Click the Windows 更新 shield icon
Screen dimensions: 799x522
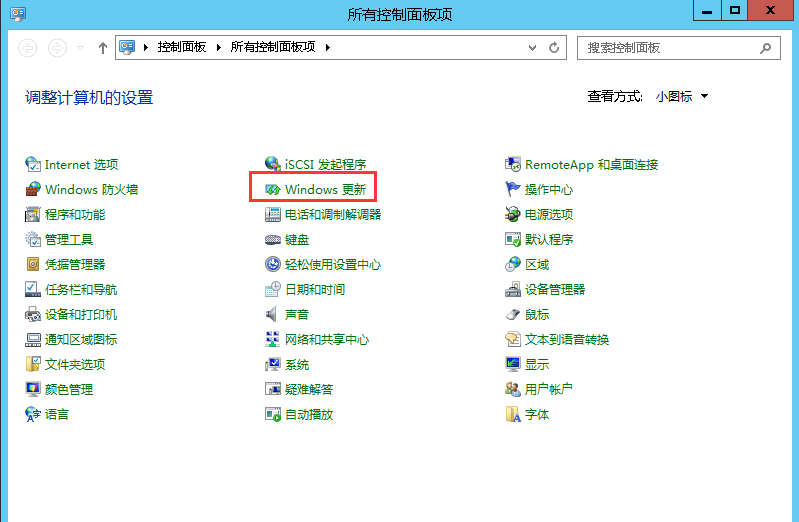pos(272,190)
